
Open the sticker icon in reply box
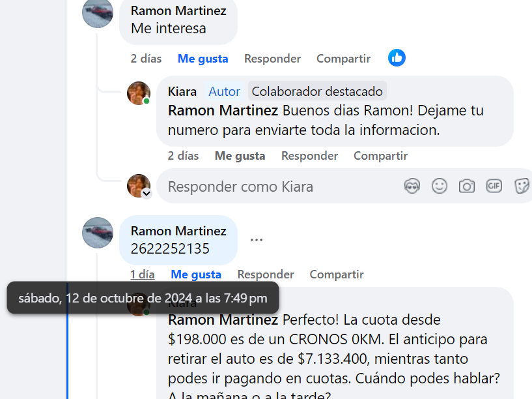tap(522, 186)
